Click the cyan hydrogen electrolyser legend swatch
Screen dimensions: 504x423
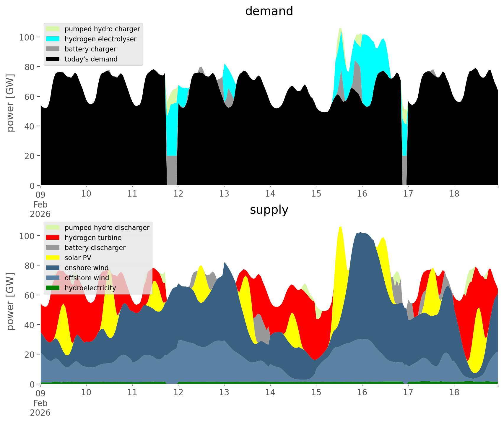(x=53, y=39)
